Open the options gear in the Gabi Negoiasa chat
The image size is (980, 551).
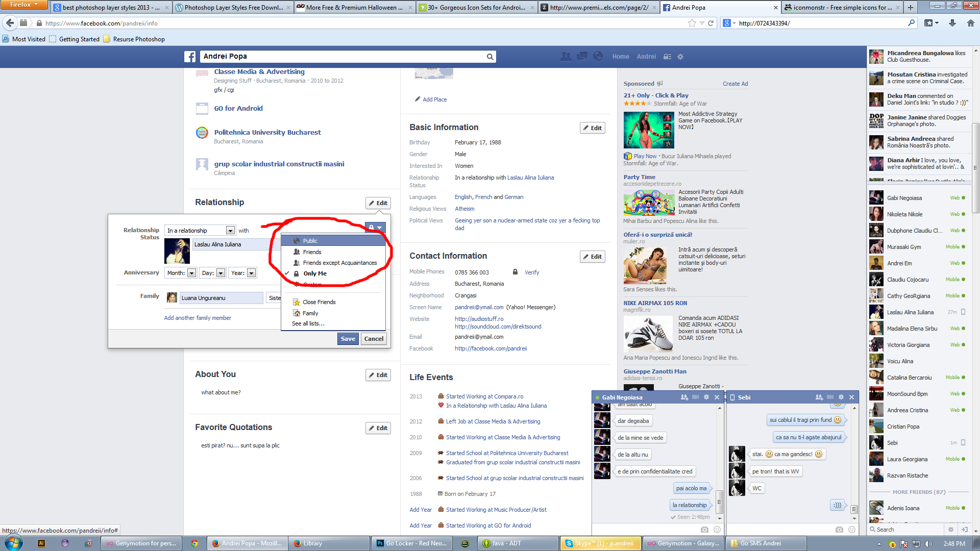706,397
